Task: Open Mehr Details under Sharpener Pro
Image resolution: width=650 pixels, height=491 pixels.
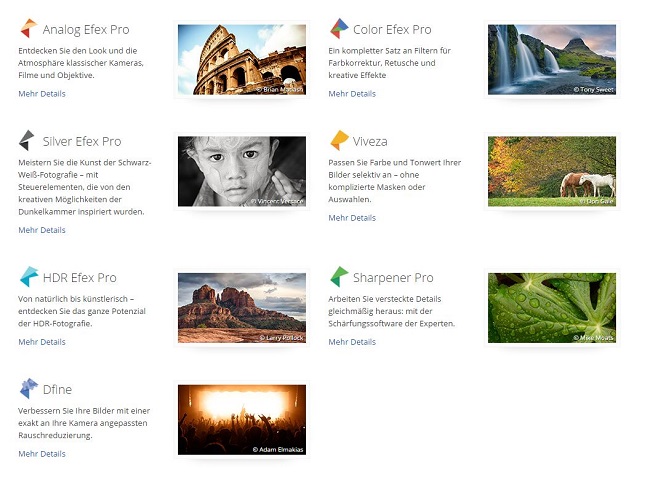Action: pos(352,342)
